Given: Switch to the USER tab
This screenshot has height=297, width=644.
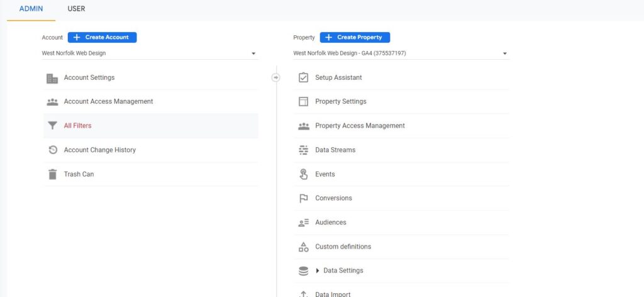Looking at the screenshot, I should [76, 9].
